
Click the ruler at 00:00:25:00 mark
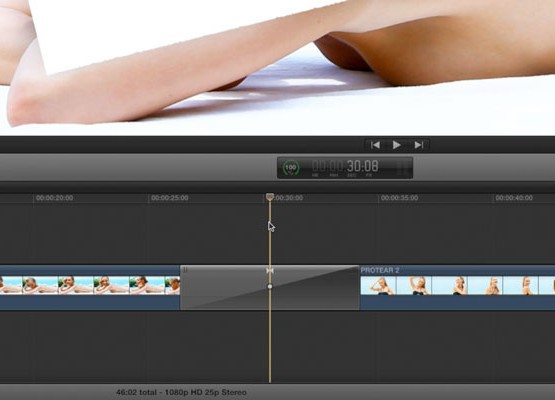[170, 198]
